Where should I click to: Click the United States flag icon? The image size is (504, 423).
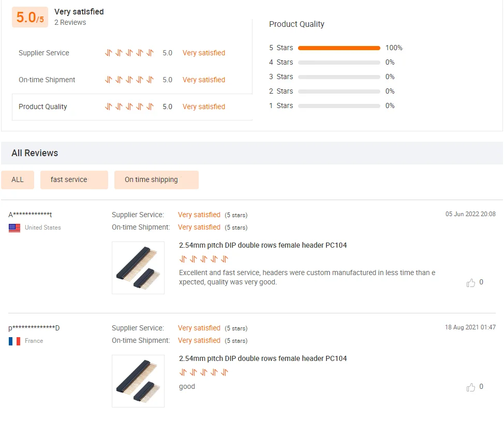point(14,228)
